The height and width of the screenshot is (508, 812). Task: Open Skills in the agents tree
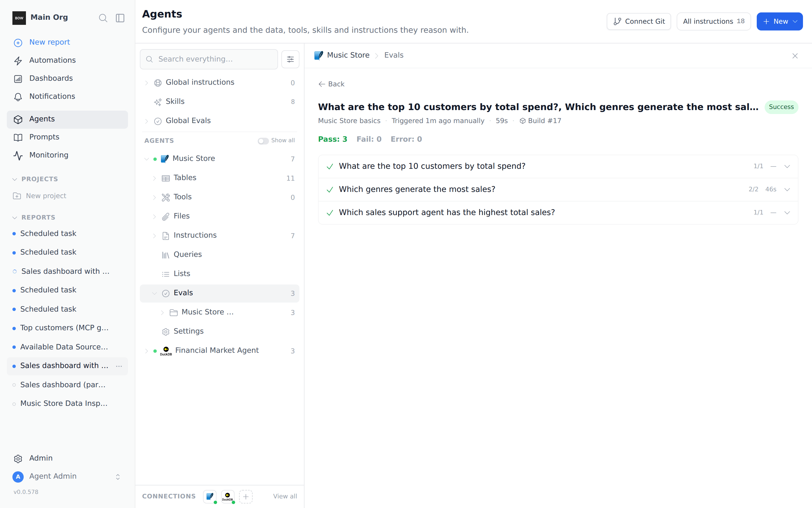[219, 102]
